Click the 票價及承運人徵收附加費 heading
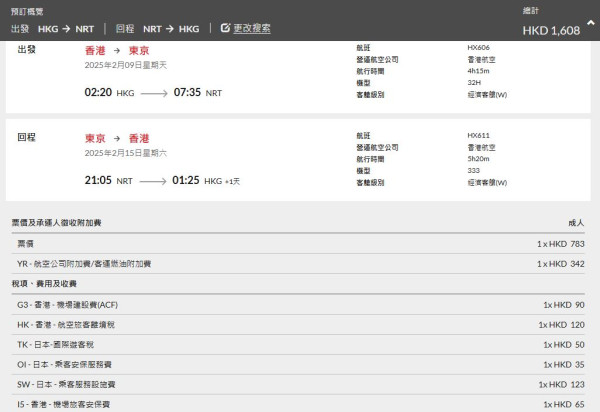 click(56, 223)
